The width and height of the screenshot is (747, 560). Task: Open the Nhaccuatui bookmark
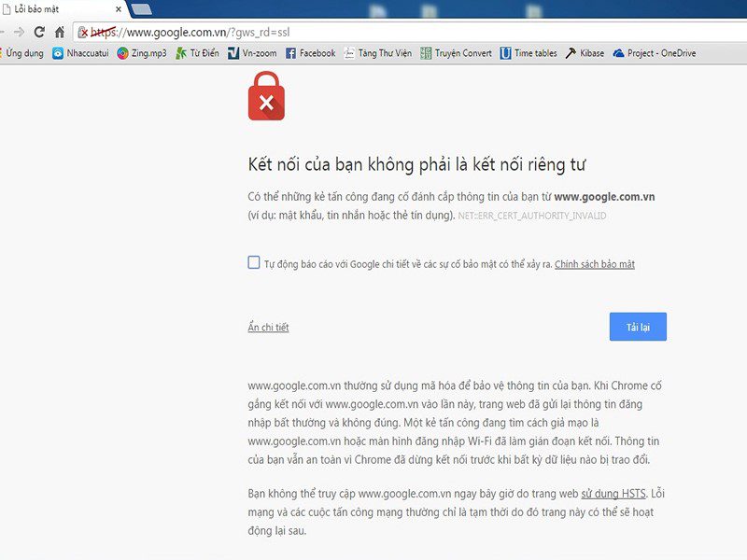tap(80, 53)
